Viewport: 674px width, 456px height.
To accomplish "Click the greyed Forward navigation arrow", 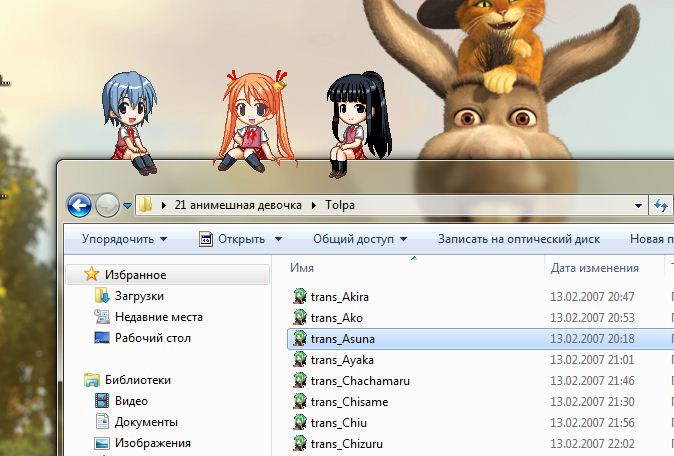I will [x=107, y=205].
